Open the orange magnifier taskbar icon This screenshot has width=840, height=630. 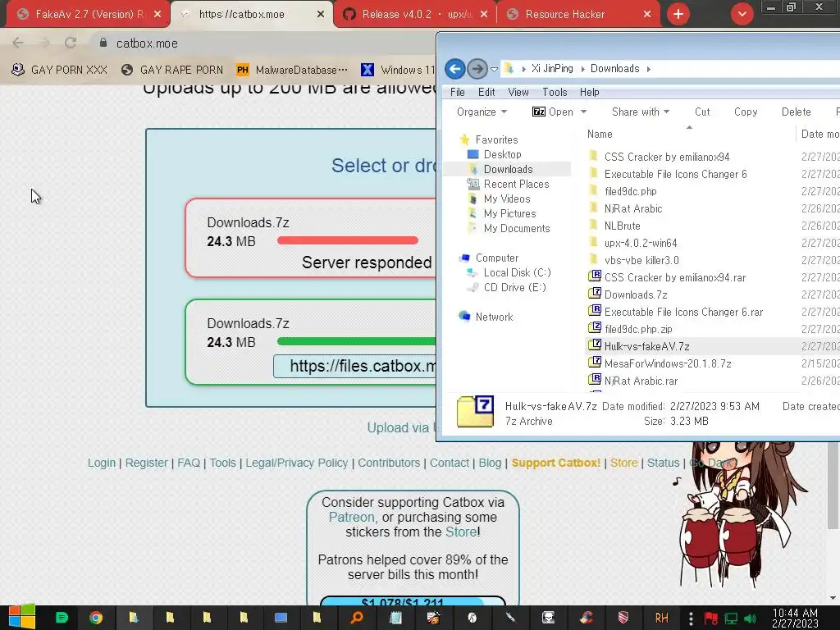coord(356,618)
